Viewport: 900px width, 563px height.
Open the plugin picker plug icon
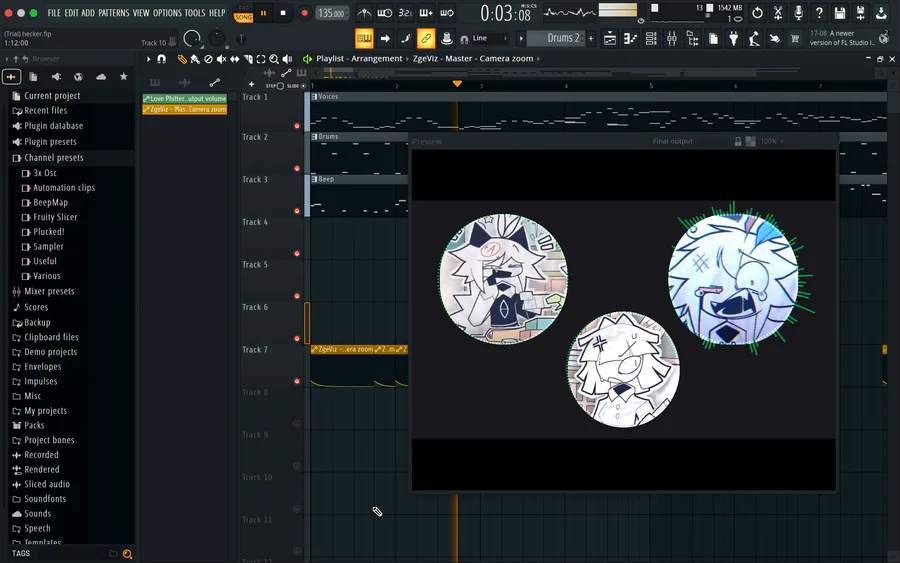[734, 38]
